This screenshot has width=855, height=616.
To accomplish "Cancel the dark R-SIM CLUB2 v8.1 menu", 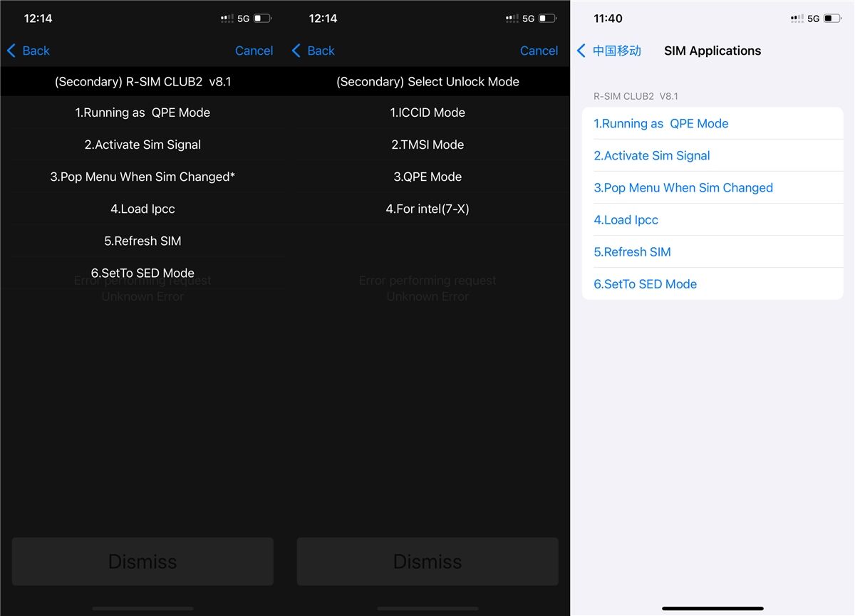I will (254, 51).
